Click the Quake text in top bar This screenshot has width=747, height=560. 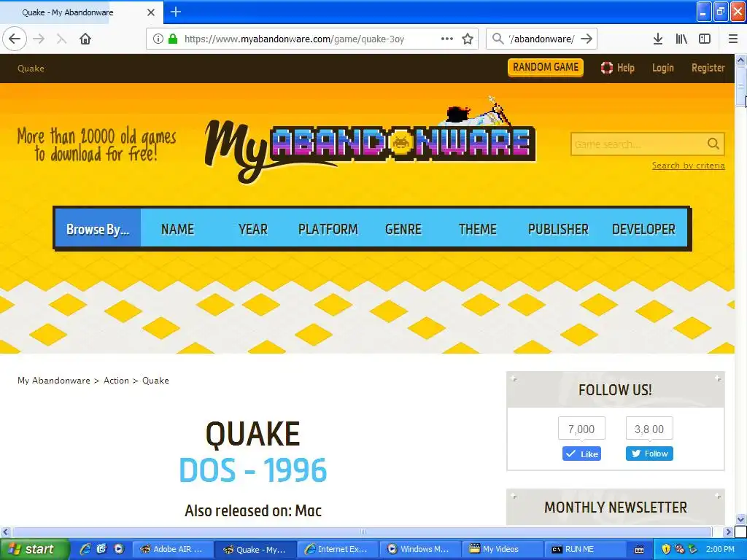(31, 68)
